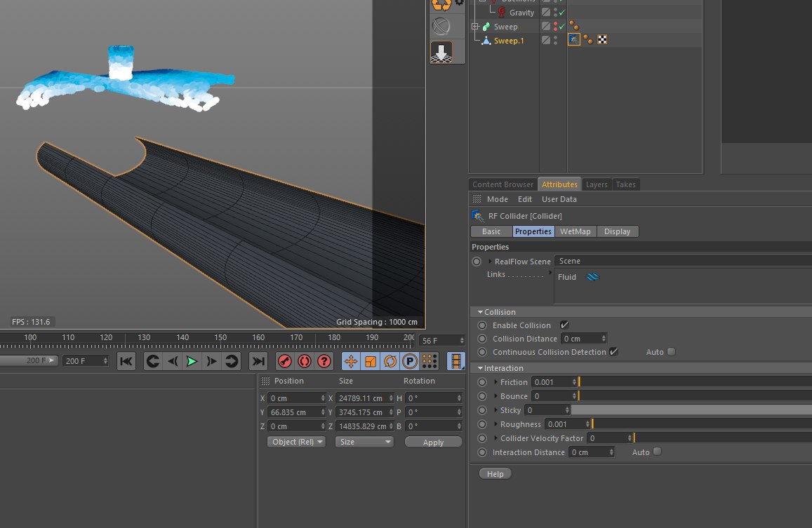This screenshot has width=812, height=528.
Task: Go to the start of the animation
Action: tap(126, 361)
